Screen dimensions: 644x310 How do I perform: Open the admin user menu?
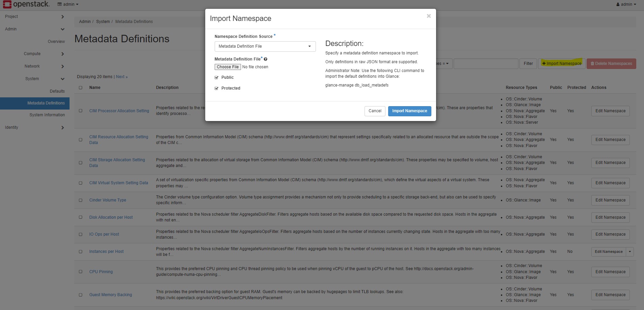626,4
